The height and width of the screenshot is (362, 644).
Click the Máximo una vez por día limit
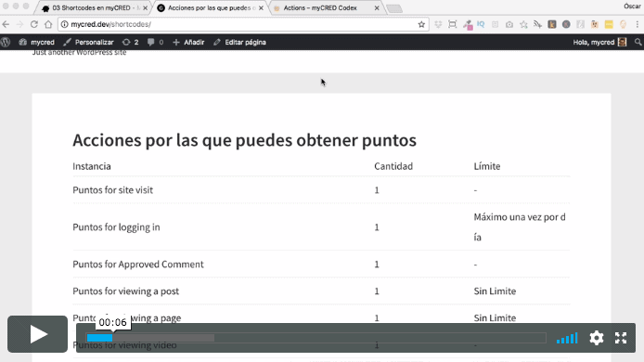click(520, 227)
